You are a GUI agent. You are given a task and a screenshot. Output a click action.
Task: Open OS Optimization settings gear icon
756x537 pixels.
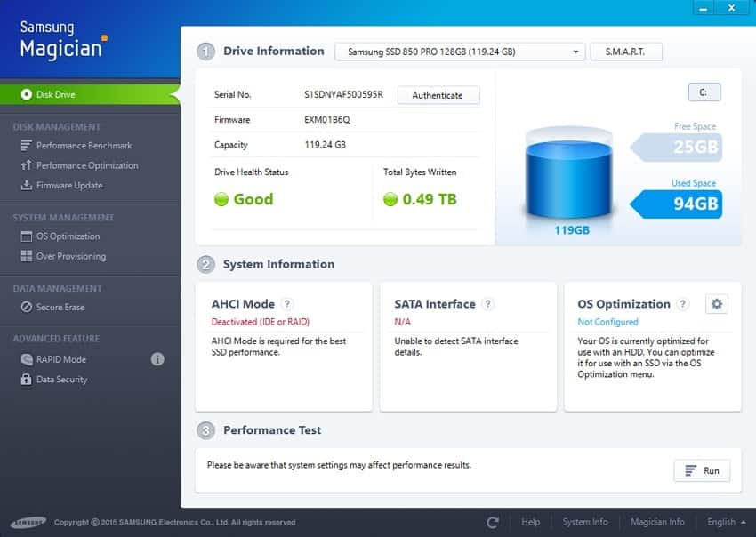point(716,304)
